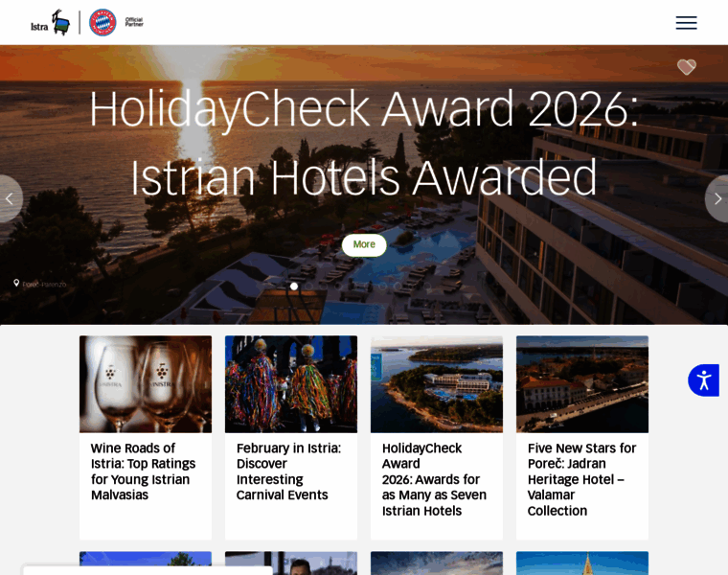728x575 pixels.
Task: Select the third carousel dot indicator
Action: (324, 287)
